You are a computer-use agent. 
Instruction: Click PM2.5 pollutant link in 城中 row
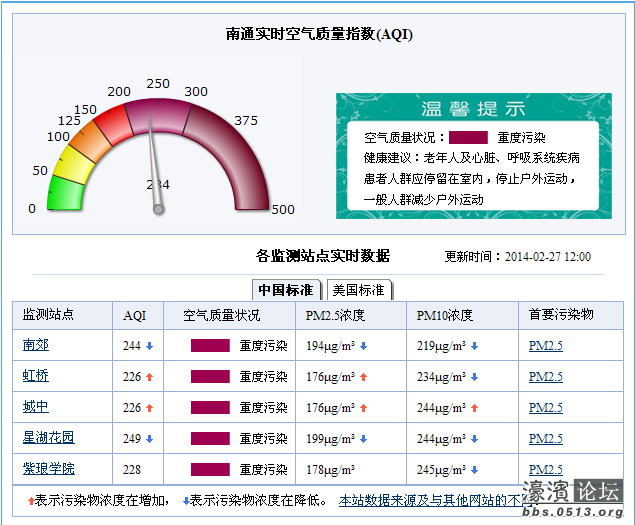546,408
